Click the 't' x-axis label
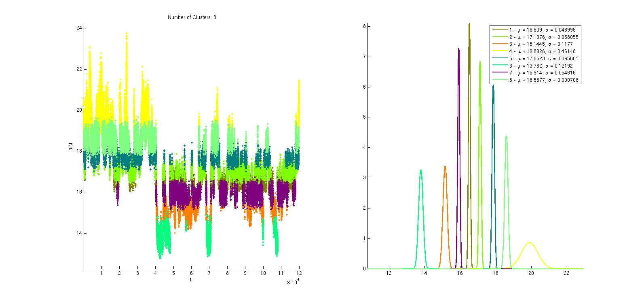 click(191, 279)
